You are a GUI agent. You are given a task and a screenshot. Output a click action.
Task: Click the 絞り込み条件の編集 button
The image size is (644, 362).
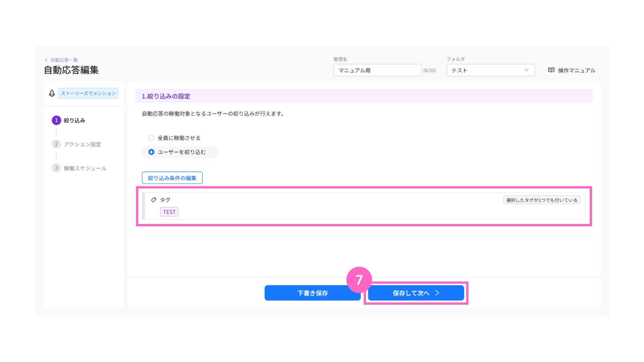[x=172, y=178]
